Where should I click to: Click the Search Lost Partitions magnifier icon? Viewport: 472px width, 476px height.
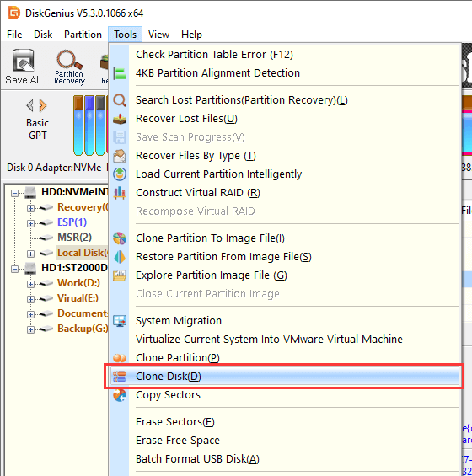coord(120,100)
